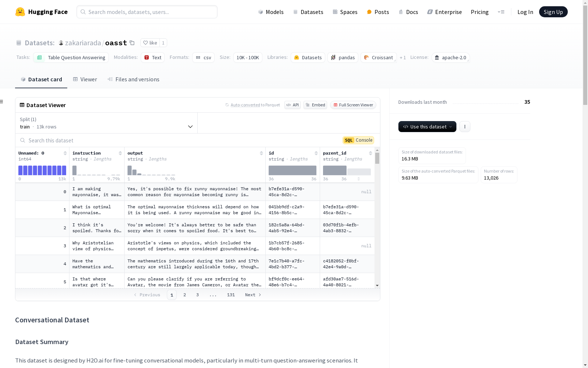Open the Spaces page

[x=345, y=12]
